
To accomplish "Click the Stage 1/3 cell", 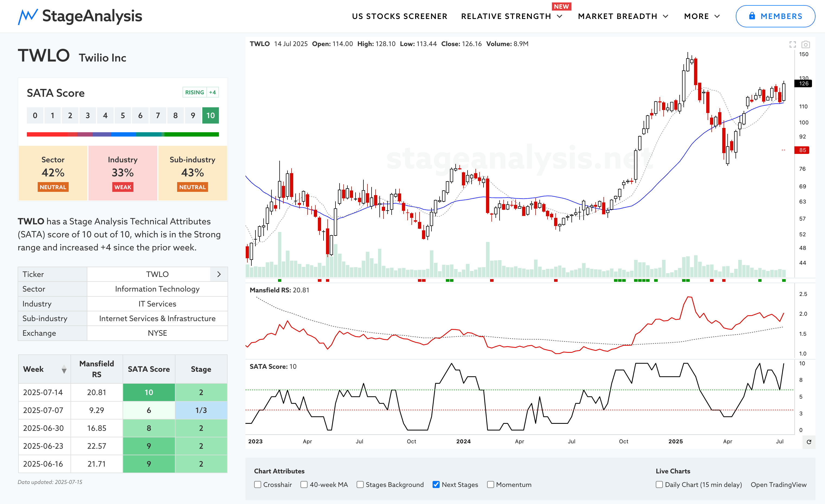I will coord(201,410).
